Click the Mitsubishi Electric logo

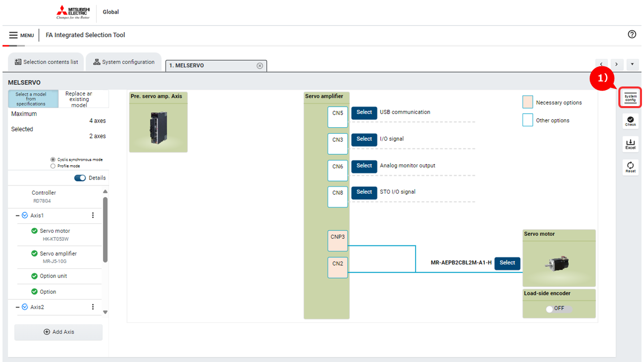click(x=73, y=12)
